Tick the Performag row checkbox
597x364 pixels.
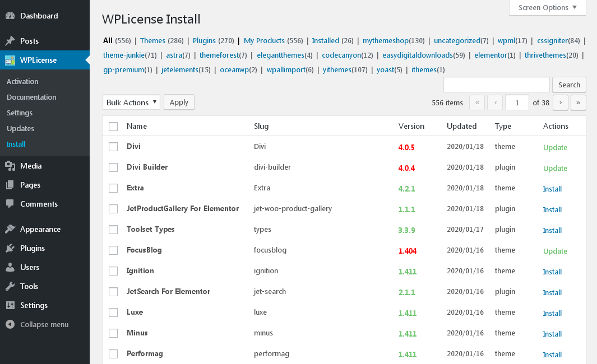[113, 354]
